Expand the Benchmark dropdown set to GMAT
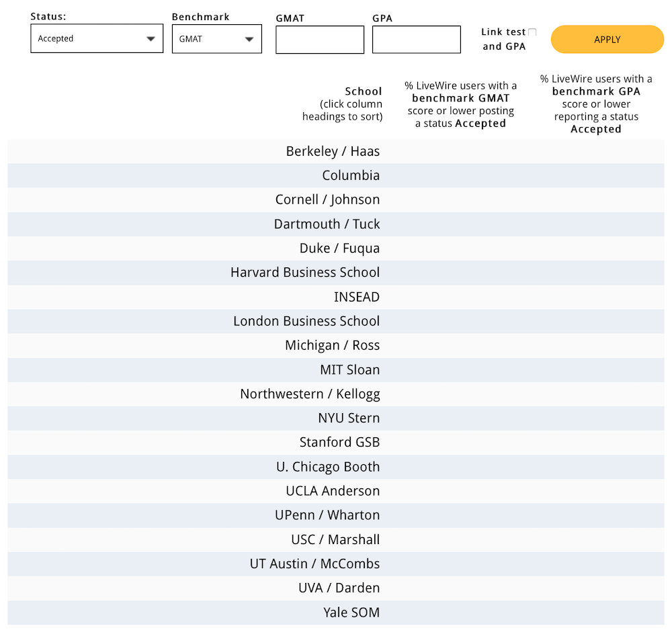The width and height of the screenshot is (672, 634). 216,39
